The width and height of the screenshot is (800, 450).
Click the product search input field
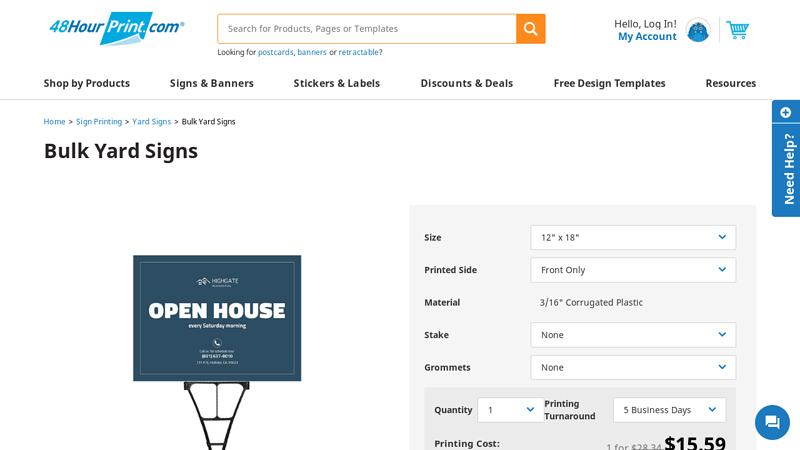click(x=367, y=29)
